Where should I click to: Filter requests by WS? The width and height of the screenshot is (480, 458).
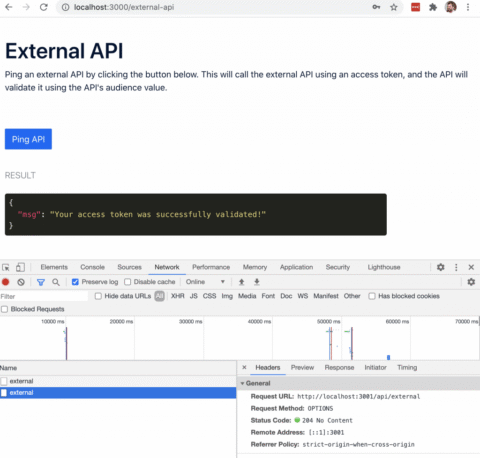click(303, 296)
